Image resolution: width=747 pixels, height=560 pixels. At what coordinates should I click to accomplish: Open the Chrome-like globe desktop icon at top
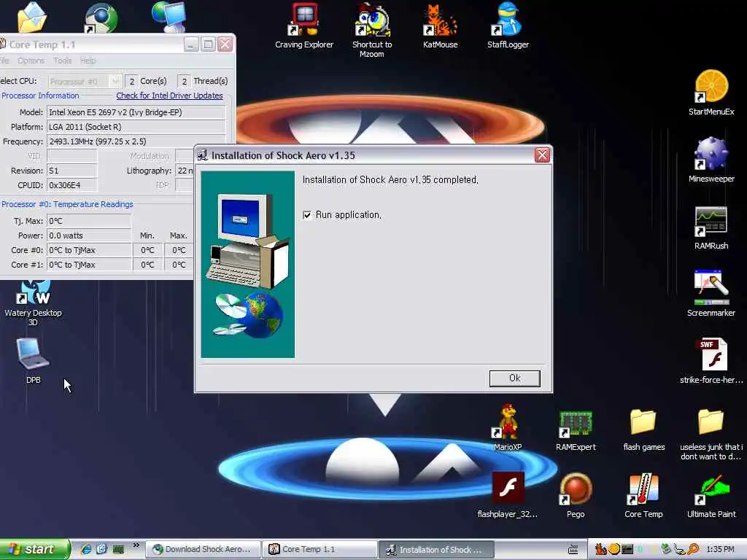[x=101, y=18]
